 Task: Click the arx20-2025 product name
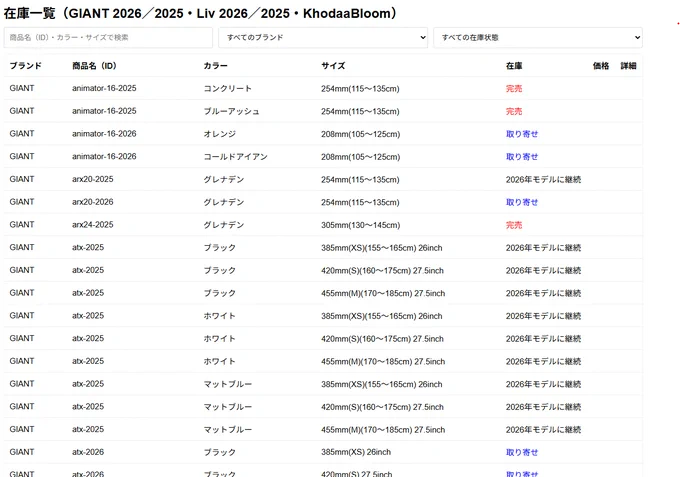point(92,179)
